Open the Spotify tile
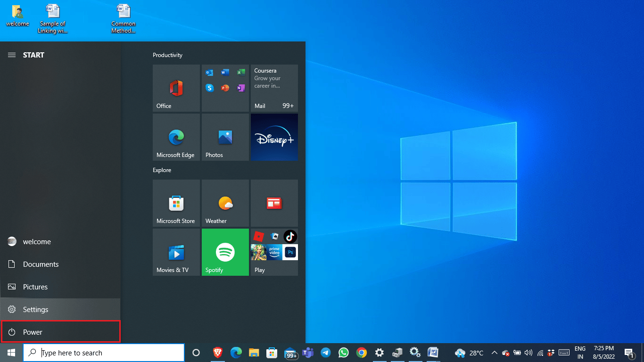The image size is (644, 362). click(x=225, y=252)
